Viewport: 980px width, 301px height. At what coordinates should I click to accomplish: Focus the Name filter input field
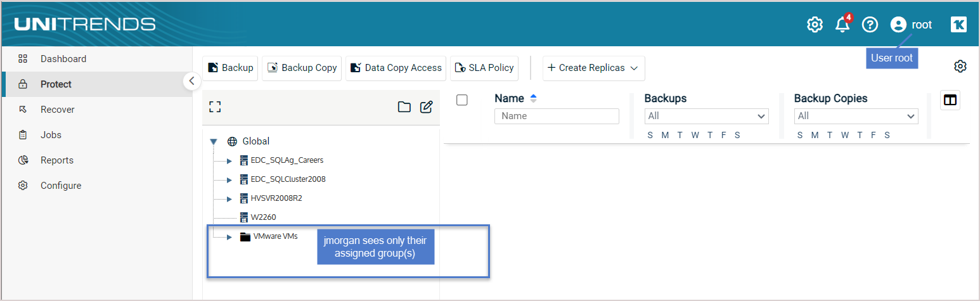coord(557,116)
